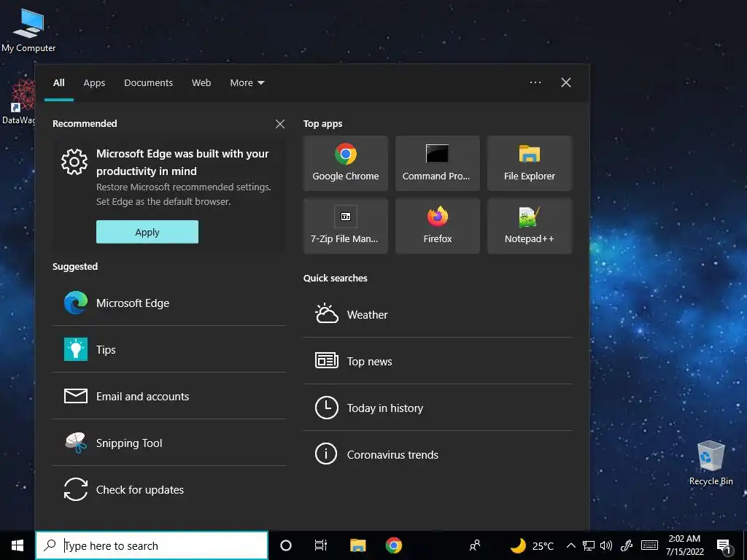The height and width of the screenshot is (560, 747).
Task: Open Google Chrome from Top apps
Action: click(x=345, y=163)
